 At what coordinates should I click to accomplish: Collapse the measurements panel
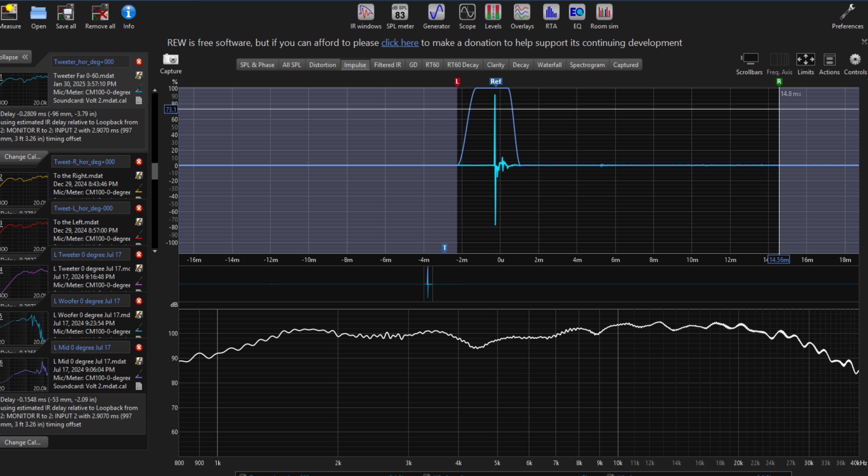pos(15,57)
